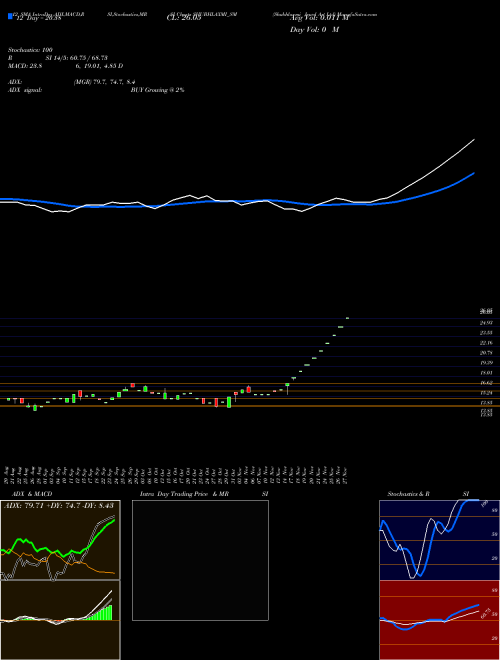
Task: Click the first date label on the time axis
Action: 8,475
